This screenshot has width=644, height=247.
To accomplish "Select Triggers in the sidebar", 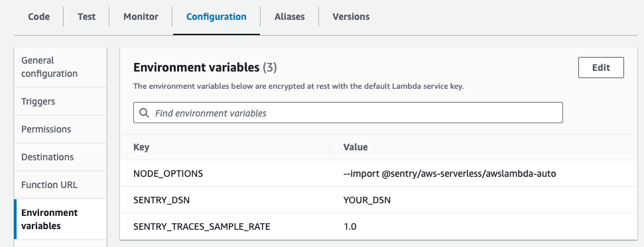I will pos(60,101).
